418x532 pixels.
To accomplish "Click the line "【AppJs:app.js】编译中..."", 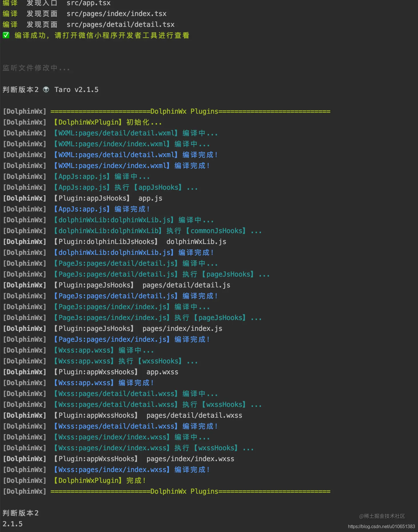I will click(102, 177).
